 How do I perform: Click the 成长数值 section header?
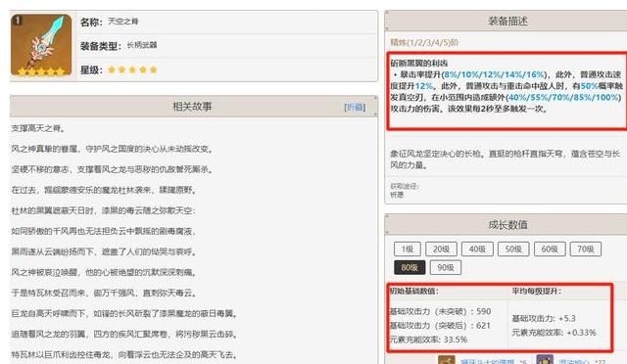click(x=506, y=224)
